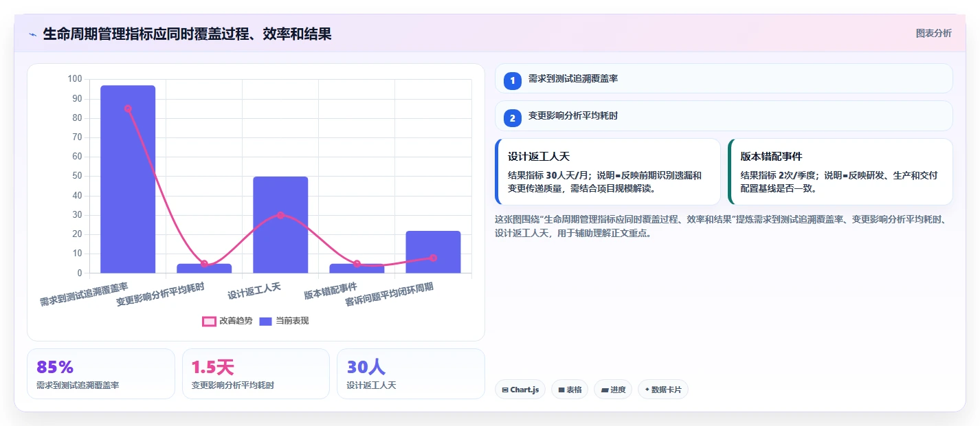Click the 30人 stat card
This screenshot has width=980, height=426.
click(411, 374)
